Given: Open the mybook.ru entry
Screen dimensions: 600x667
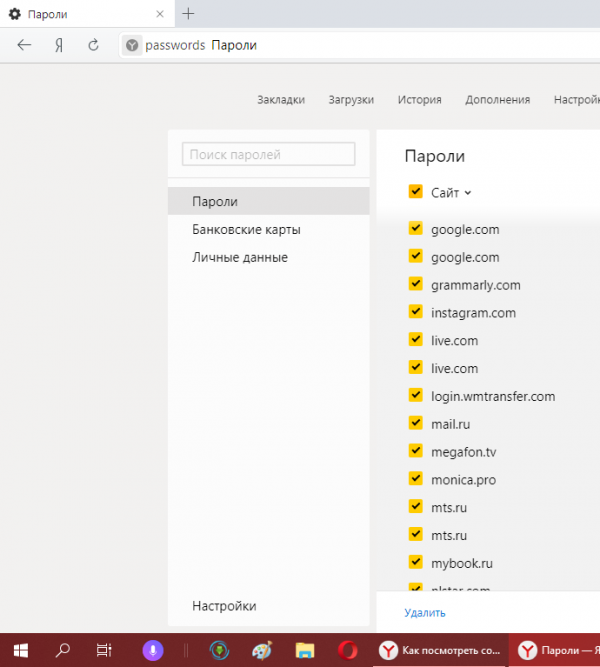Looking at the screenshot, I should pos(462,563).
